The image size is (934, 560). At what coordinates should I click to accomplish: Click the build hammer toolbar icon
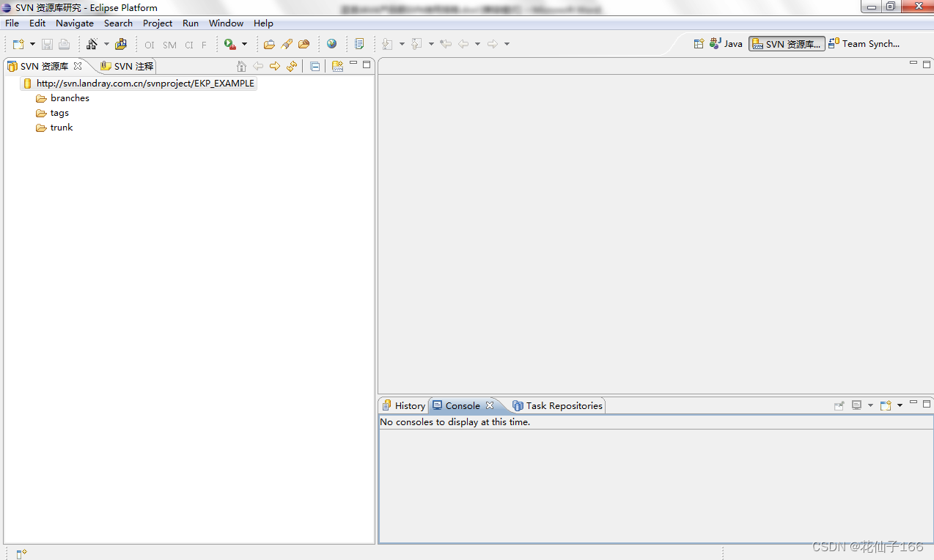(x=92, y=44)
